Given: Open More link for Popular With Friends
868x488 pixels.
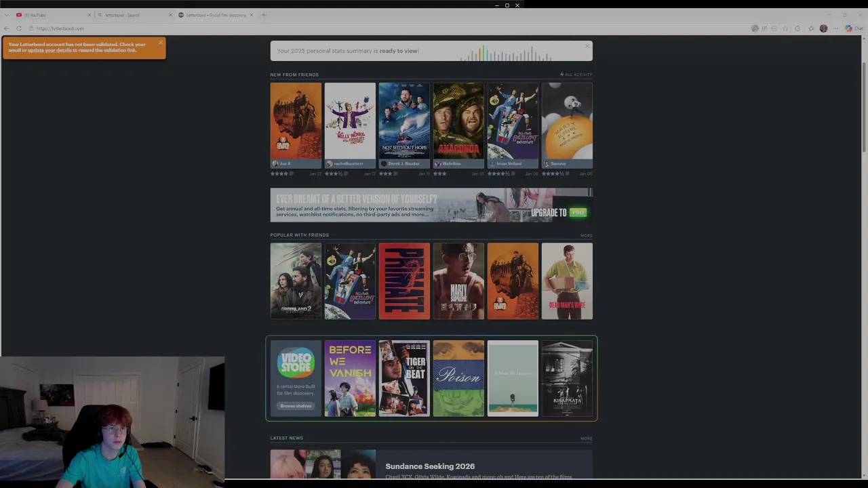Looking at the screenshot, I should click(x=586, y=235).
